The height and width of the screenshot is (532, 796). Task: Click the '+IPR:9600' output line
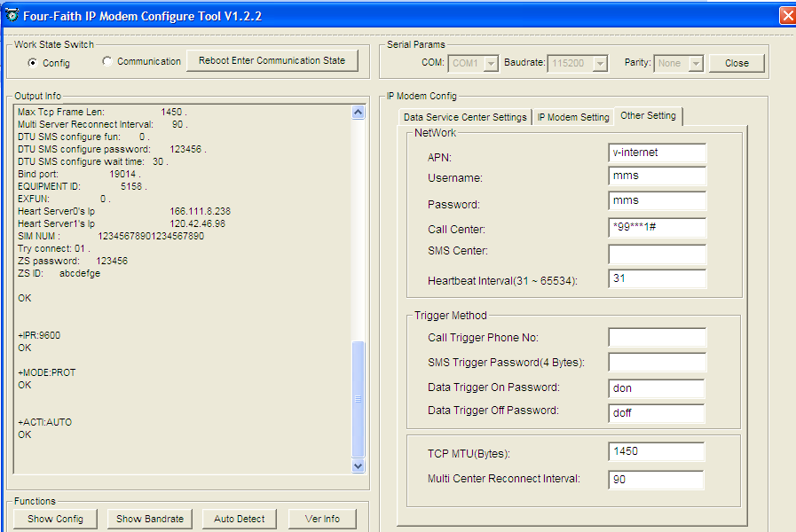pos(39,335)
